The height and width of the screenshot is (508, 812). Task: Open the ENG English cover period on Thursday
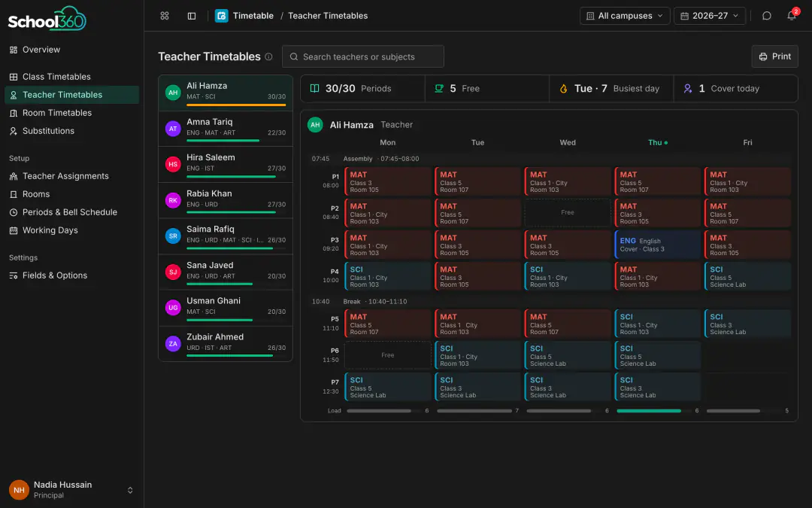tap(657, 245)
